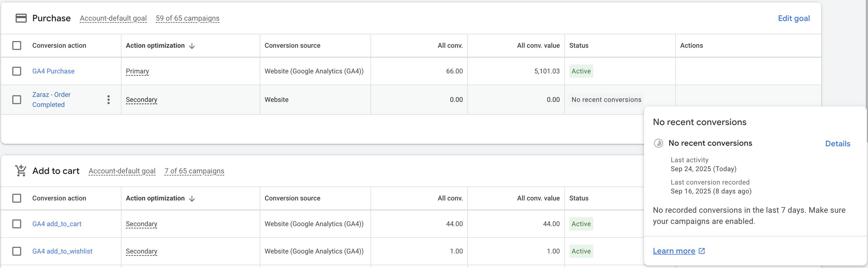
Task: Click the external link icon beside Learn more
Action: (x=702, y=251)
